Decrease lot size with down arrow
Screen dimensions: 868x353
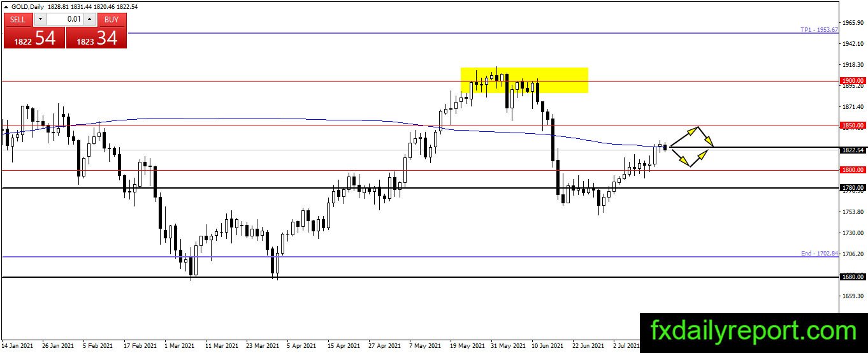pos(40,19)
